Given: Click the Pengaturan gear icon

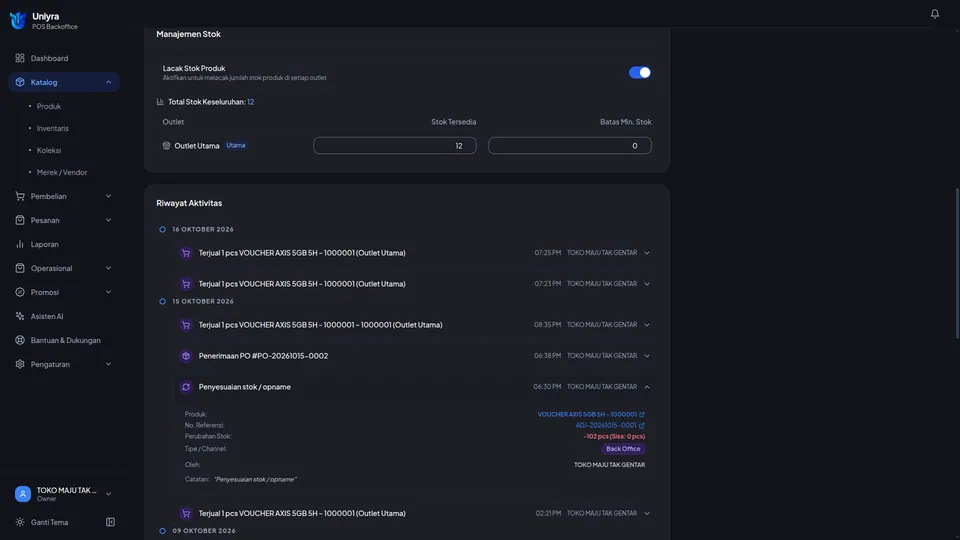Looking at the screenshot, I should click(x=20, y=364).
